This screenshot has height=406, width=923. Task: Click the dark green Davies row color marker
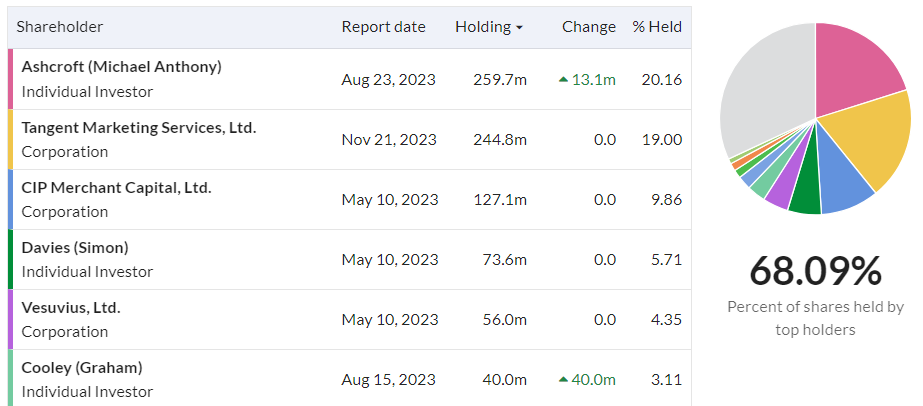click(x=10, y=259)
